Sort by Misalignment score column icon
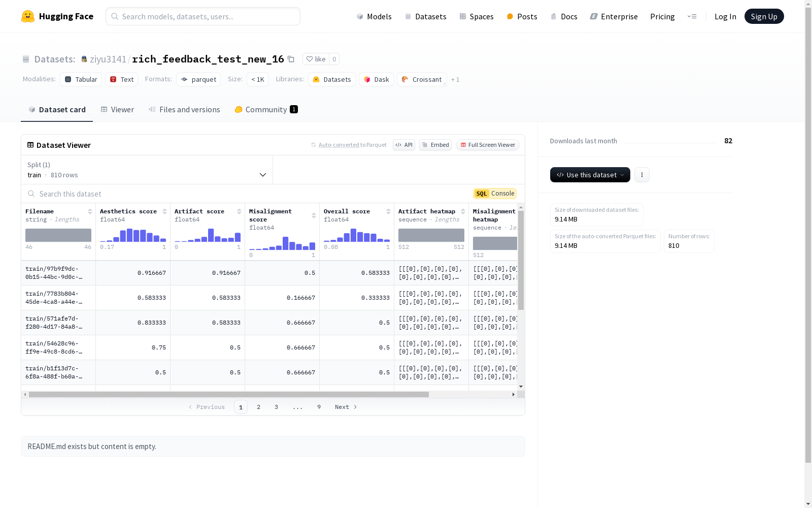Screen dimensions: 812x508 314,215
